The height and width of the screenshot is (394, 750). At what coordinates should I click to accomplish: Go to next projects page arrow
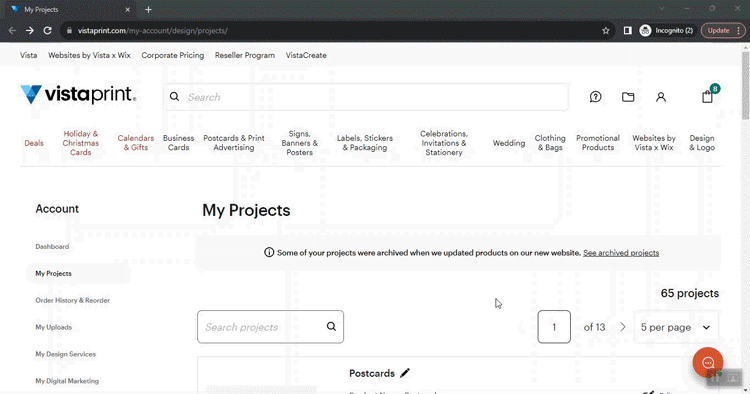coord(622,327)
